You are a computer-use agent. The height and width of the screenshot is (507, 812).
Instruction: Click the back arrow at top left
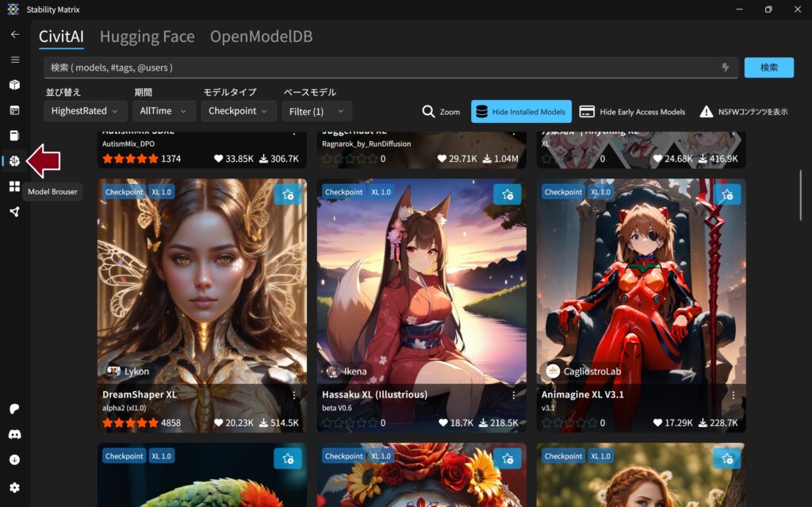pos(14,34)
